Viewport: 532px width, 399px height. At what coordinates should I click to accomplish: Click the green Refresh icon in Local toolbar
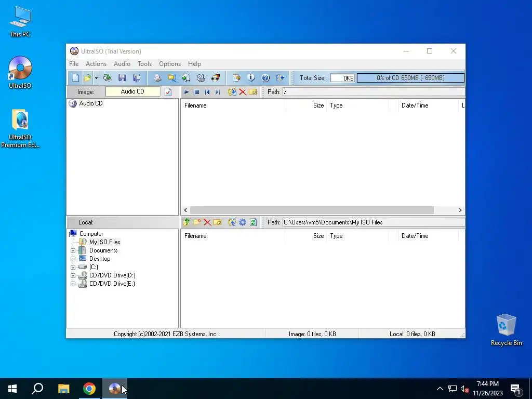253,222
